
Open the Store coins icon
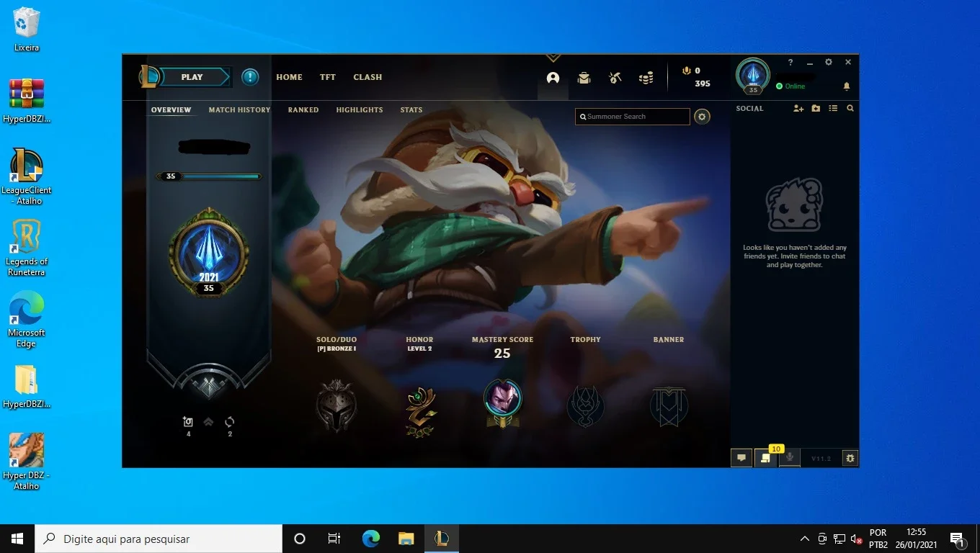tap(646, 78)
